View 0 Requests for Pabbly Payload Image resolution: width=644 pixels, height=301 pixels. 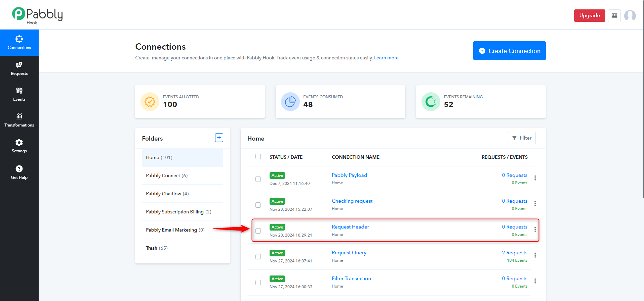515,175
